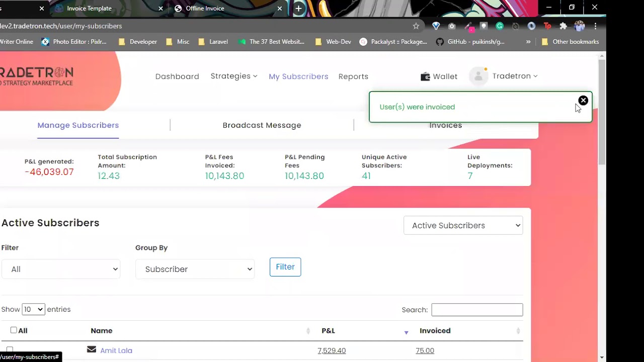Focus the Search input field

(477, 310)
